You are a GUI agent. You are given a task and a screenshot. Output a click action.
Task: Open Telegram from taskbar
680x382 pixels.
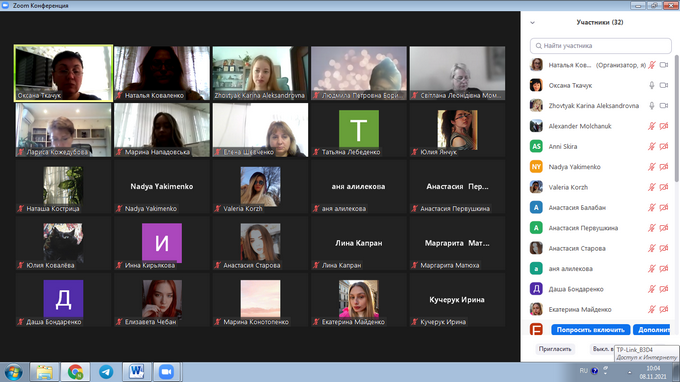pos(106,372)
